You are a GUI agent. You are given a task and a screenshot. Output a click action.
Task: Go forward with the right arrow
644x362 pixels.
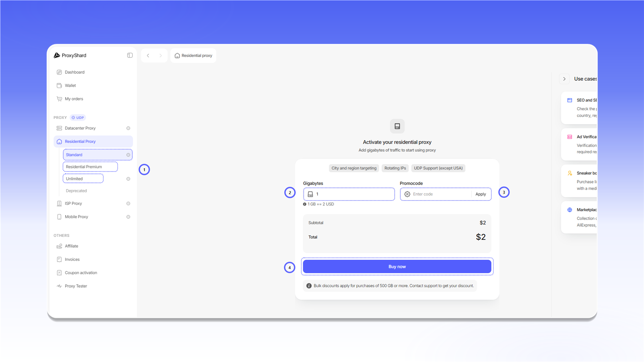point(160,56)
